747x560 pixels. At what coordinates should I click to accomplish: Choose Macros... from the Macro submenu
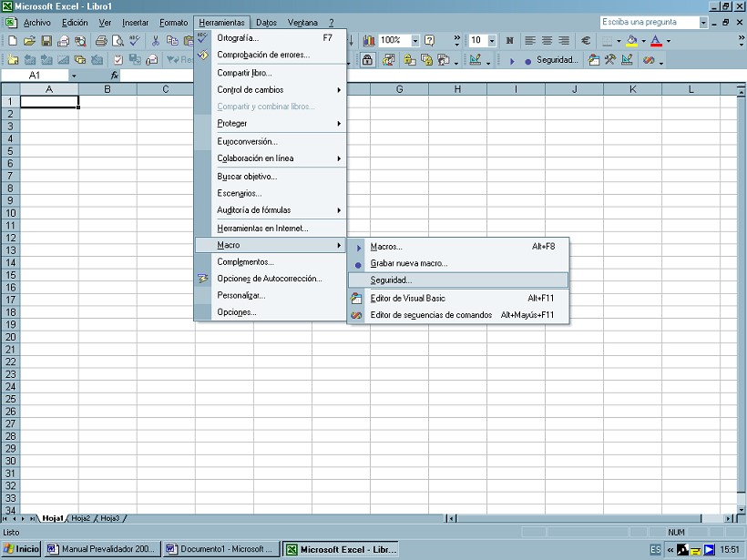[x=458, y=247]
